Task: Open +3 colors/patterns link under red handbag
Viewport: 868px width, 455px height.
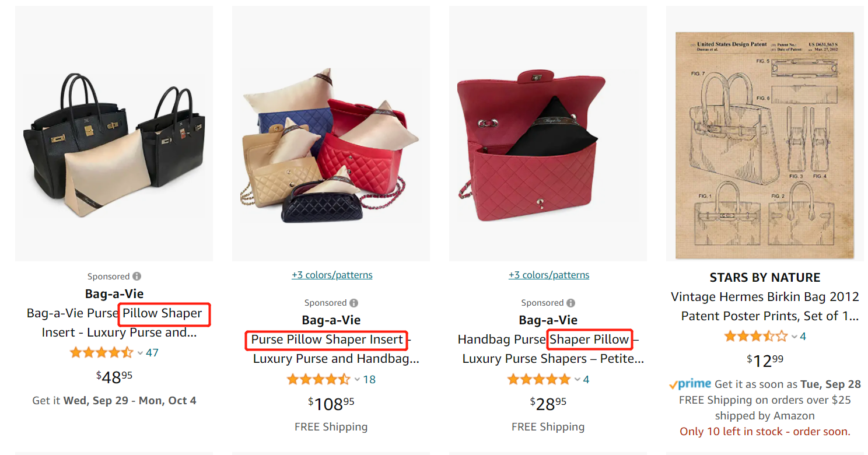Action: [549, 275]
